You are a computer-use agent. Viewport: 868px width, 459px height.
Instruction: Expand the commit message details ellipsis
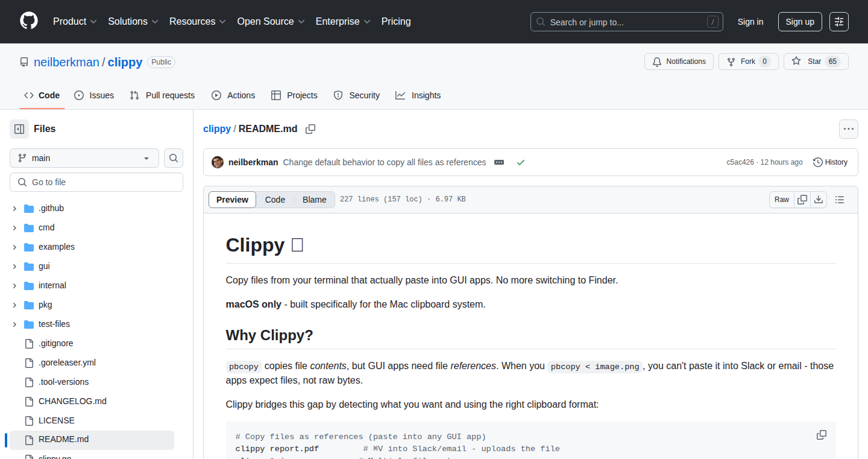(x=499, y=162)
